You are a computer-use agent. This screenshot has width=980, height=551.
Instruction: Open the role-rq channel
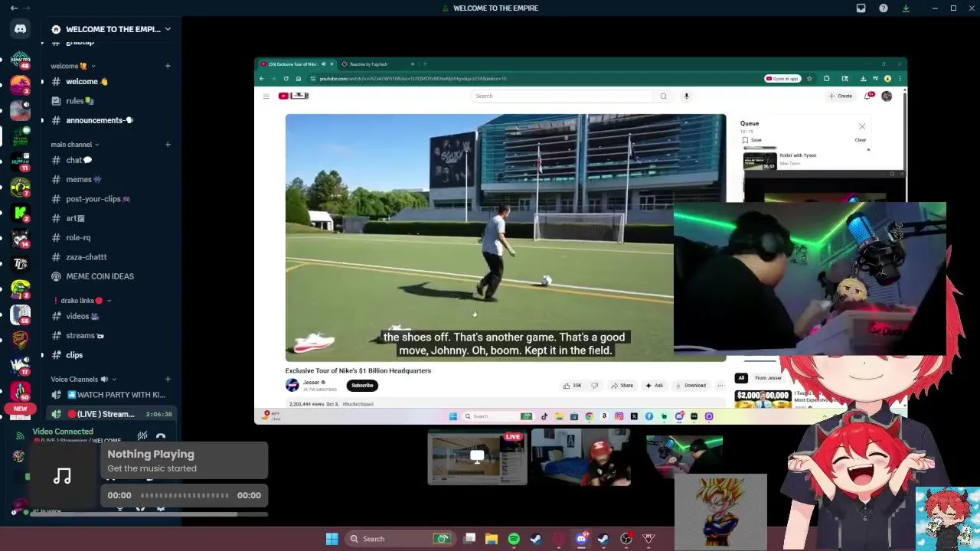point(110,237)
